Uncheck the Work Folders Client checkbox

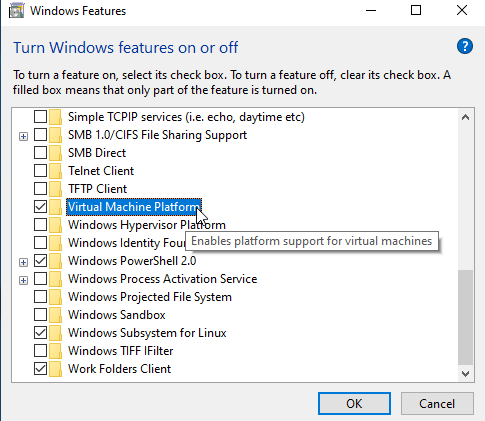[40, 369]
